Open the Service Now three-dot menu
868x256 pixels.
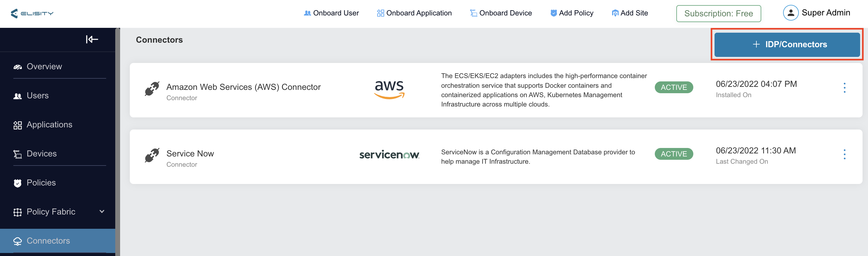coord(844,154)
